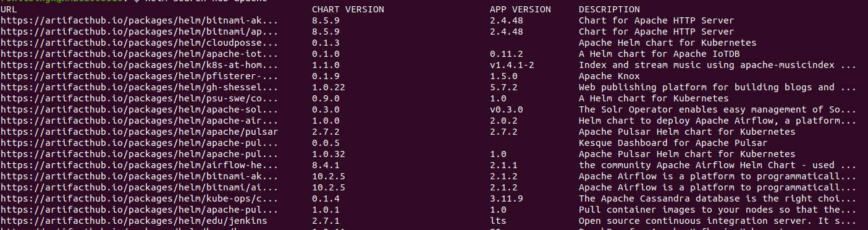Click chart version 0.1.3

(326, 43)
